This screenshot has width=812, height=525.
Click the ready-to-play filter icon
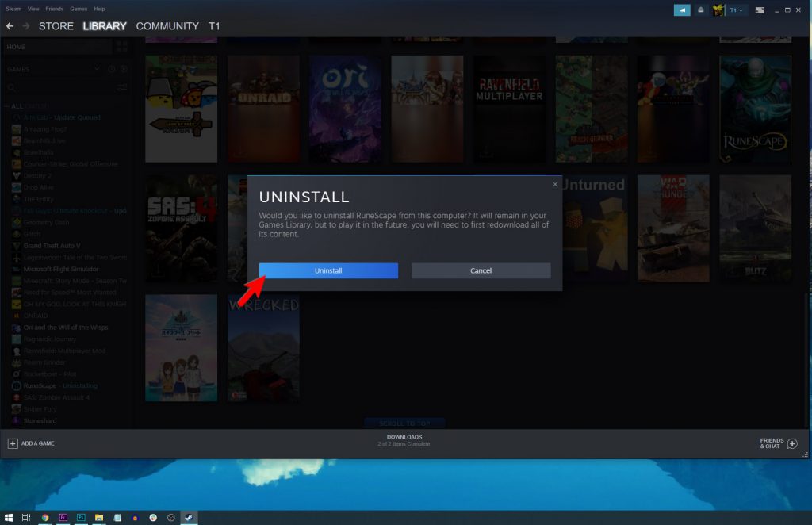[124, 69]
